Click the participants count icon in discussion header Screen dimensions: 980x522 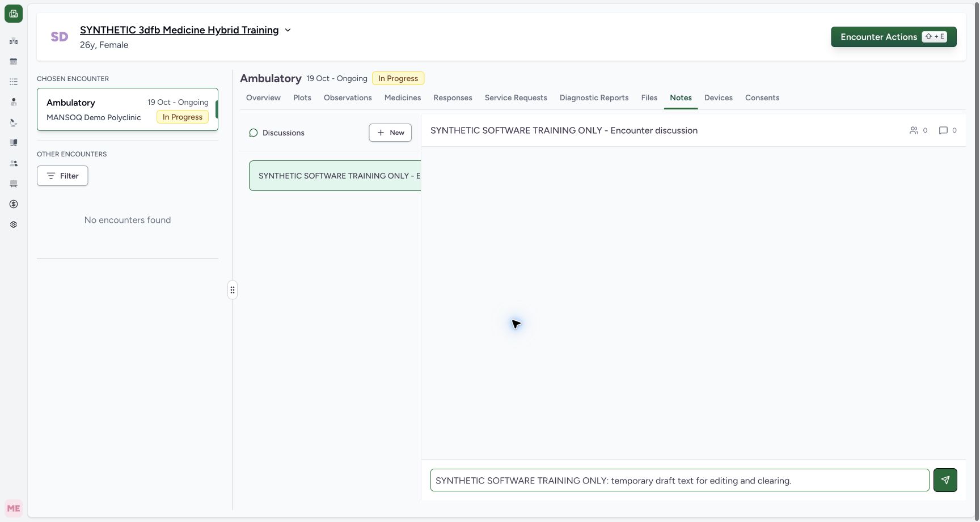pyautogui.click(x=914, y=130)
